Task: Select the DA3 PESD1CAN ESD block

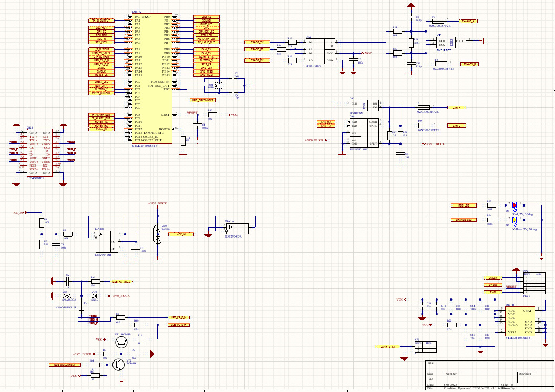Action: pyautogui.click(x=364, y=106)
